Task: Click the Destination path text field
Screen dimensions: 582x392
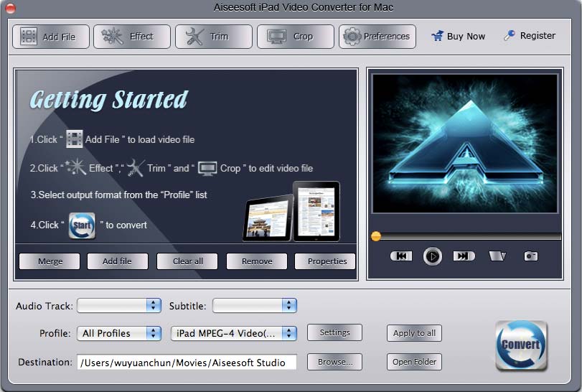Action: click(x=187, y=363)
